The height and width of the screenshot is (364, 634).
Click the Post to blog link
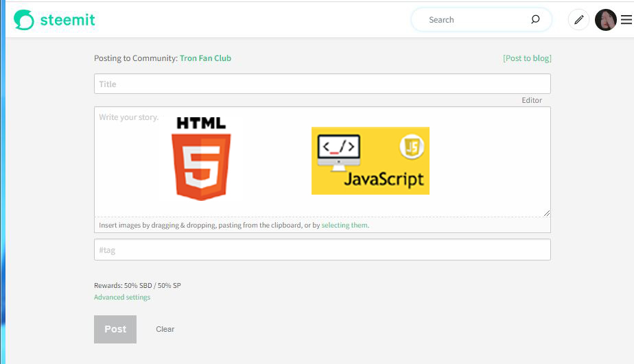(527, 58)
